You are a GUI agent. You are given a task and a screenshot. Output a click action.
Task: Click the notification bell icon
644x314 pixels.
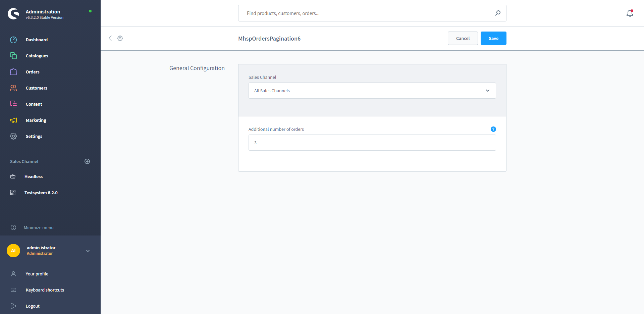630,13
